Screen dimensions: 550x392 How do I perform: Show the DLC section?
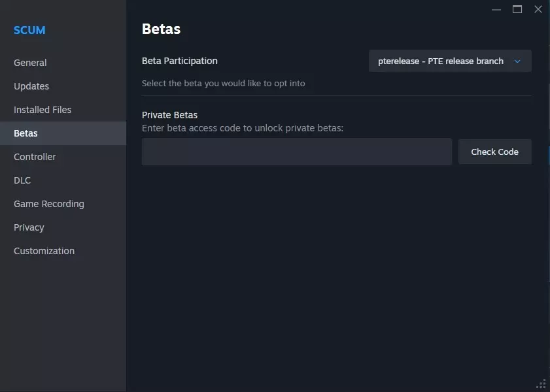click(x=22, y=180)
